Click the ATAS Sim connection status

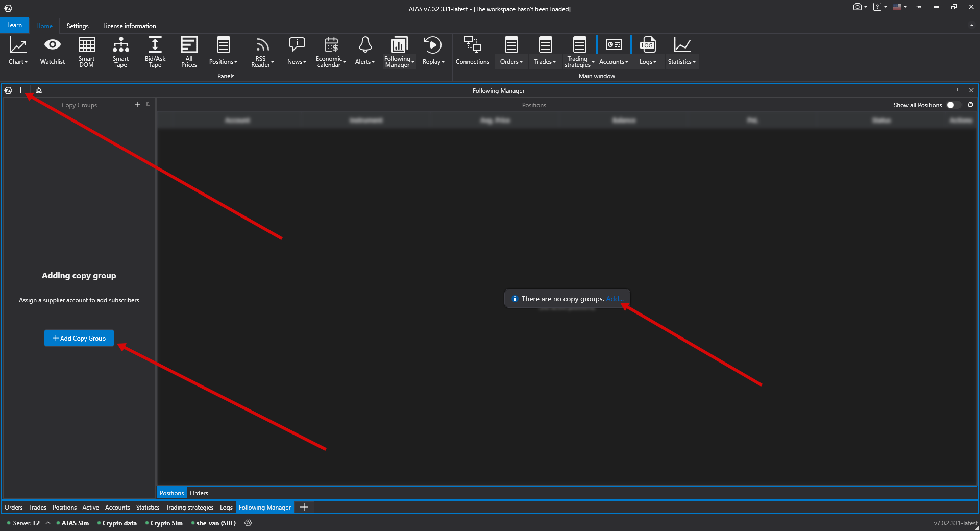[x=72, y=523]
